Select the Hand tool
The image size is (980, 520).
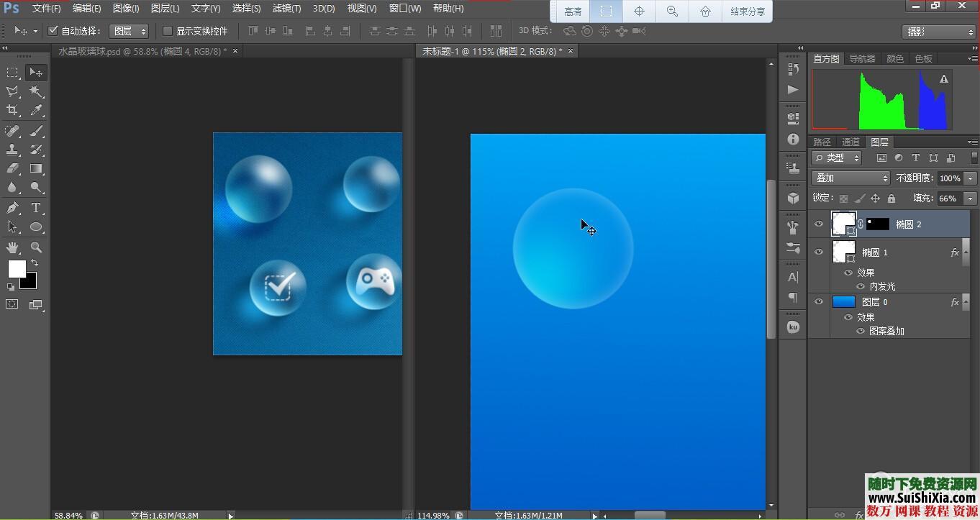click(12, 247)
